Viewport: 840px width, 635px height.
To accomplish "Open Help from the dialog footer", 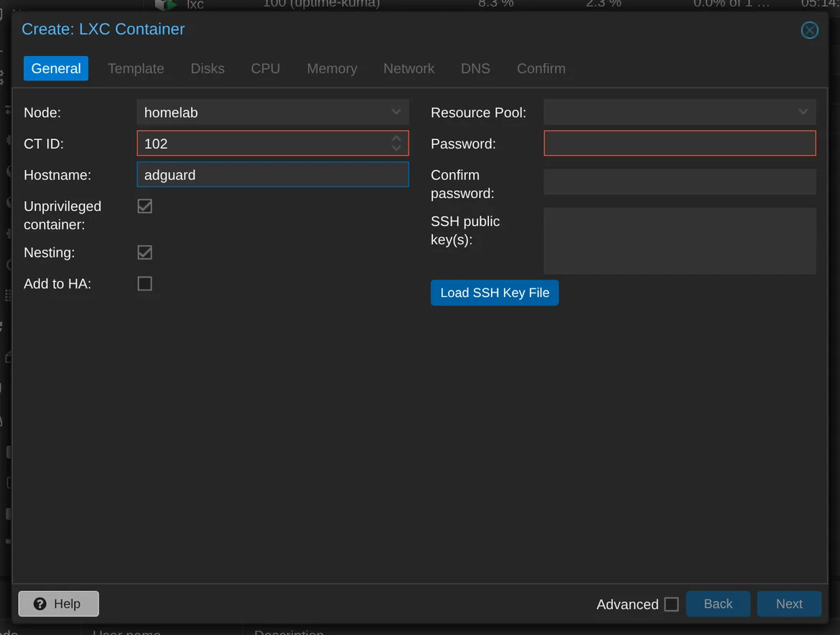I will click(x=58, y=603).
